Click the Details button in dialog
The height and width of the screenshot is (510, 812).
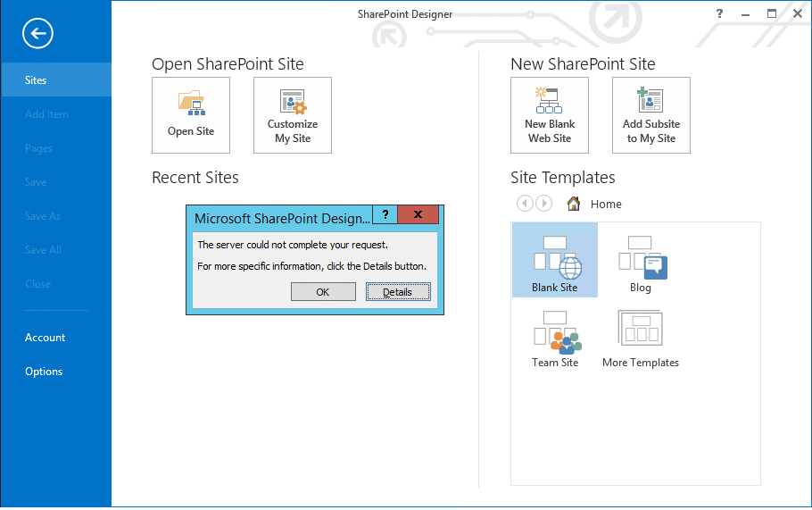(398, 292)
